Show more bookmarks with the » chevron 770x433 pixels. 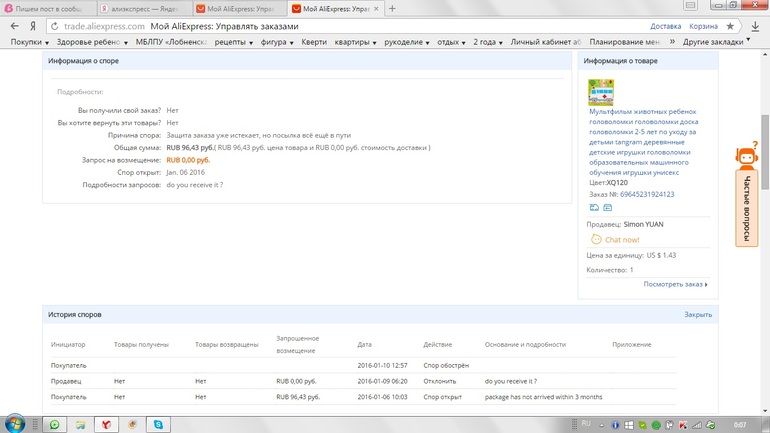tap(672, 42)
